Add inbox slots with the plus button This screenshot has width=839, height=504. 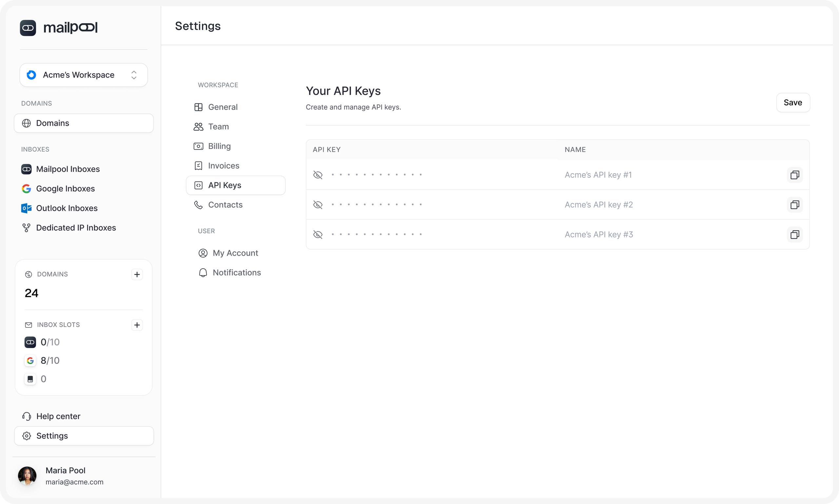coord(137,325)
